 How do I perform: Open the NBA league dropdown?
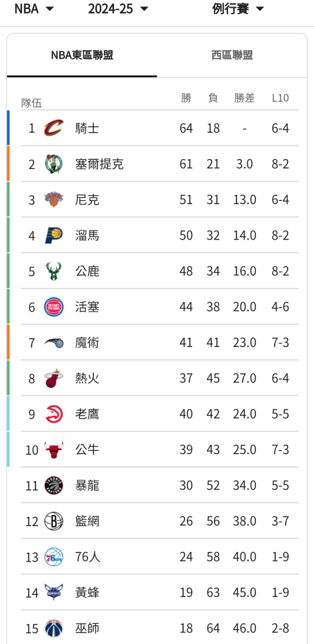point(34,8)
